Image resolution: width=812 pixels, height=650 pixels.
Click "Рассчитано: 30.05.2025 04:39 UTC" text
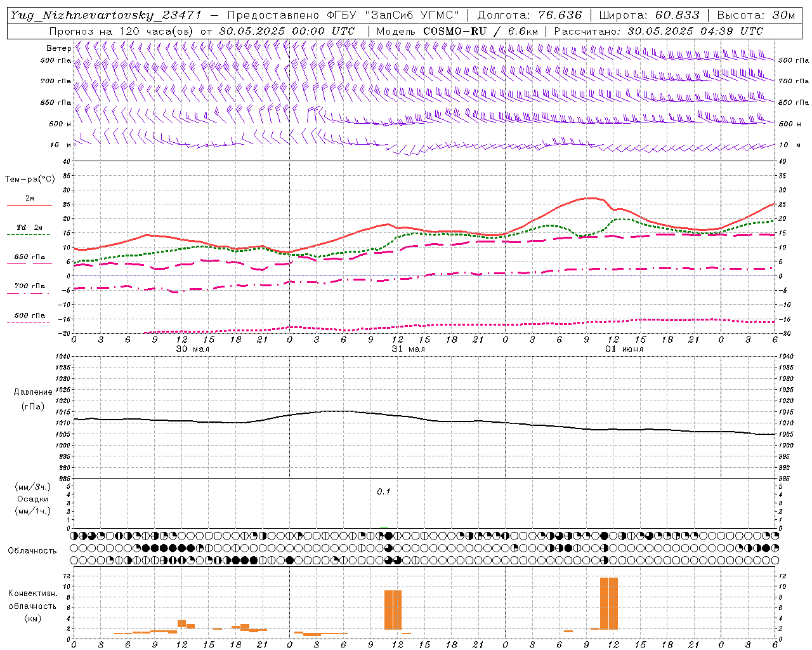658,31
